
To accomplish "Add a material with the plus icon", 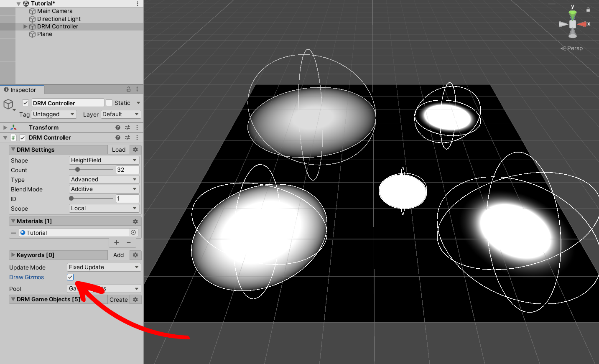I will (x=117, y=242).
